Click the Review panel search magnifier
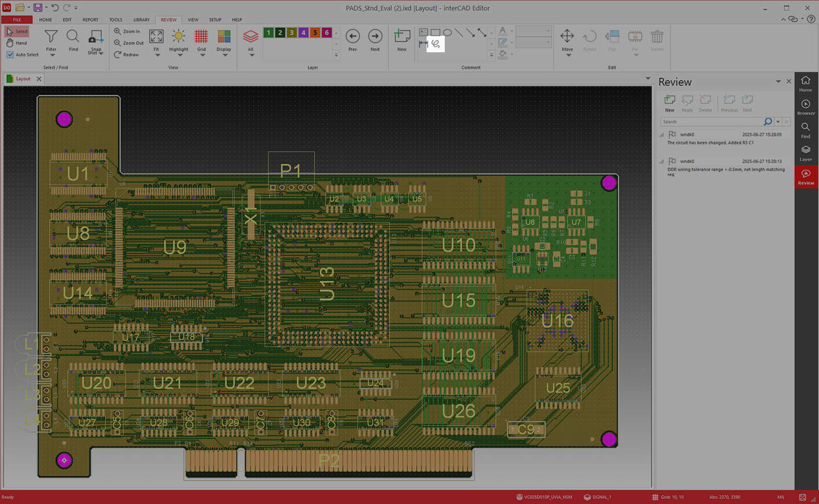Viewport: 819px width, 504px height. [x=768, y=122]
